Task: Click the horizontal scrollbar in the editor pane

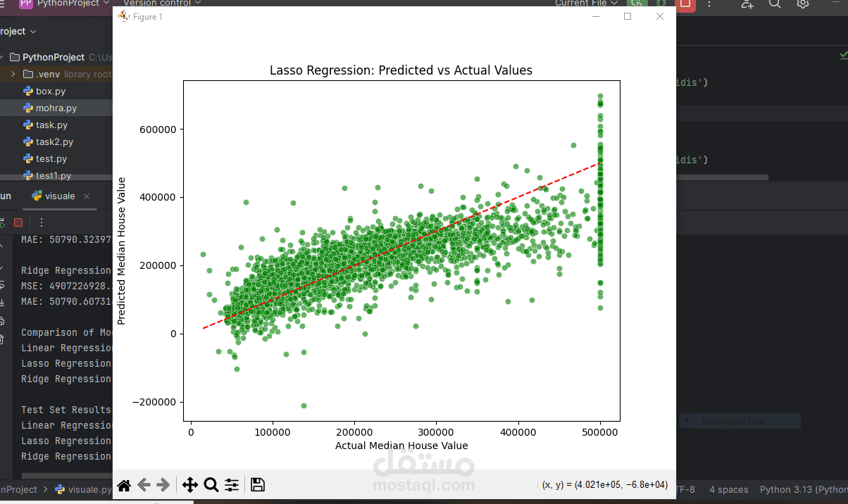Action: pos(723,178)
